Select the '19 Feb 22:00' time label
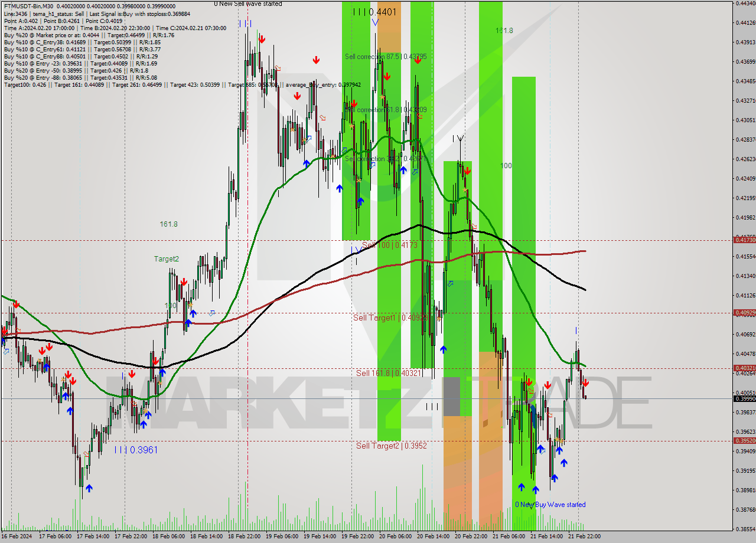756x543 pixels. [357, 537]
